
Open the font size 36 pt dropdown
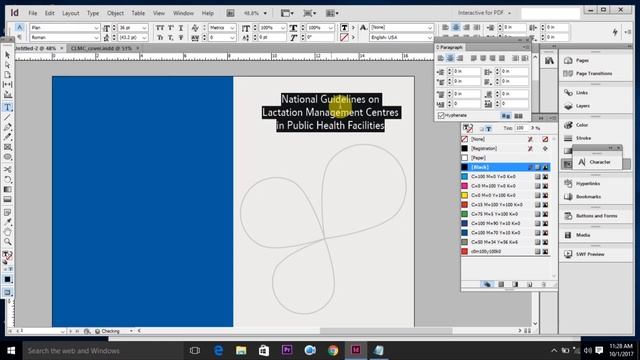point(144,28)
